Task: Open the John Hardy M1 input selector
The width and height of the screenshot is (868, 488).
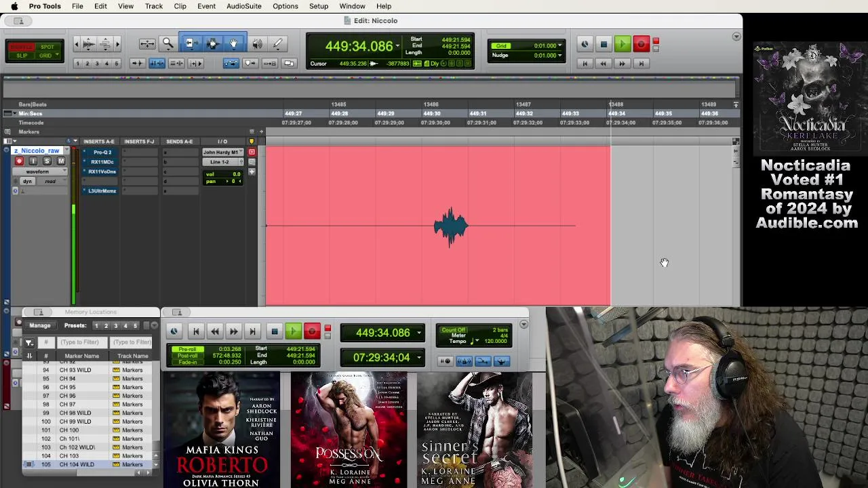Action: pyautogui.click(x=222, y=152)
